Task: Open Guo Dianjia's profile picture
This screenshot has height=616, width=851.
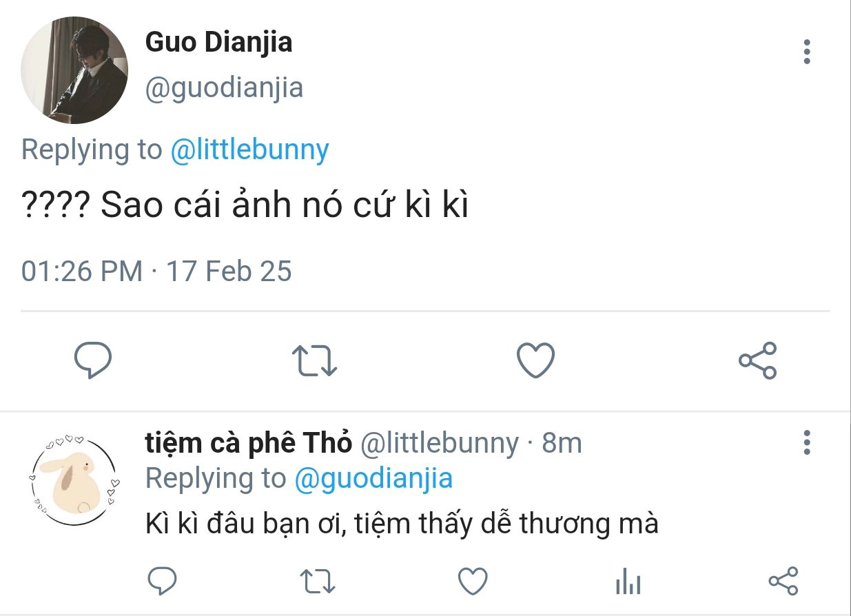Action: tap(74, 70)
